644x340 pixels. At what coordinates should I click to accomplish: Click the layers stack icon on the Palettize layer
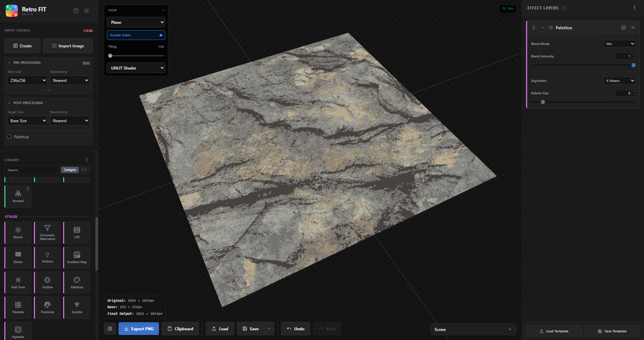(x=624, y=28)
